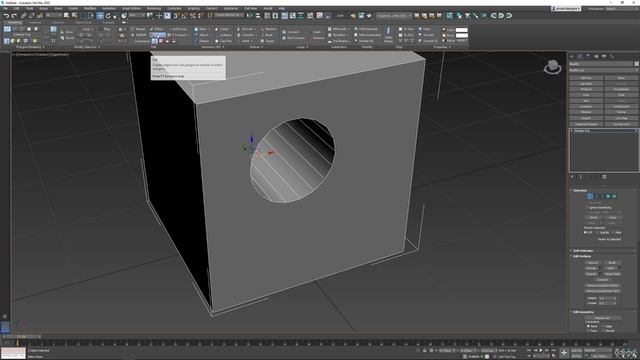The height and width of the screenshot is (360, 640).
Task: Switch ribbon to Vertex sub-object level
Action: (x=7, y=29)
